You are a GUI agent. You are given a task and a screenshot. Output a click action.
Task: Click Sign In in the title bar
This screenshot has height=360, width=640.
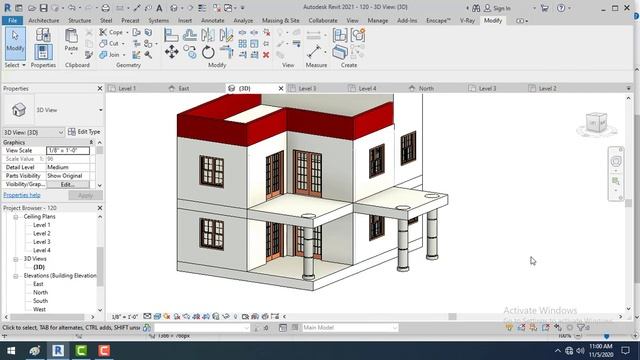[x=498, y=8]
